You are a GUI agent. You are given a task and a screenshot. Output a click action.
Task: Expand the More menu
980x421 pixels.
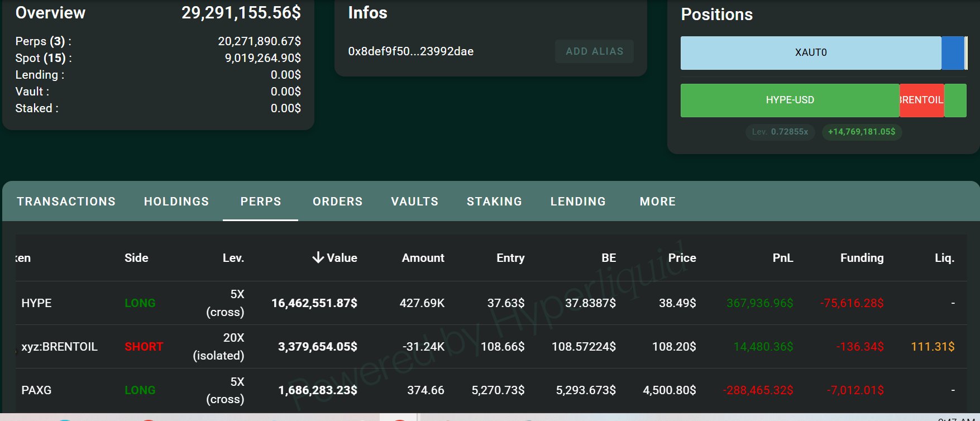657,202
